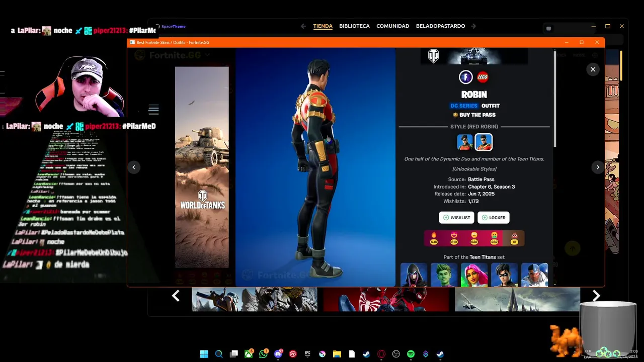Open COMUNIDAD tab in Steam window
Viewport: 644px width, 362px height.
click(393, 26)
